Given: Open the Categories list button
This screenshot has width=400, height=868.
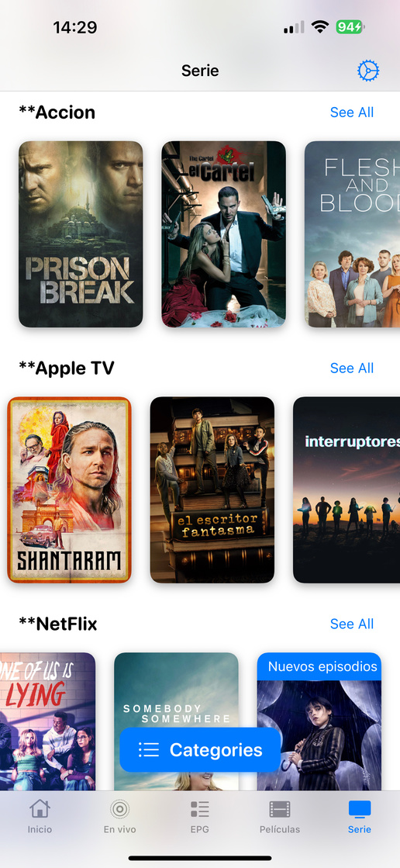Looking at the screenshot, I should click(x=200, y=749).
